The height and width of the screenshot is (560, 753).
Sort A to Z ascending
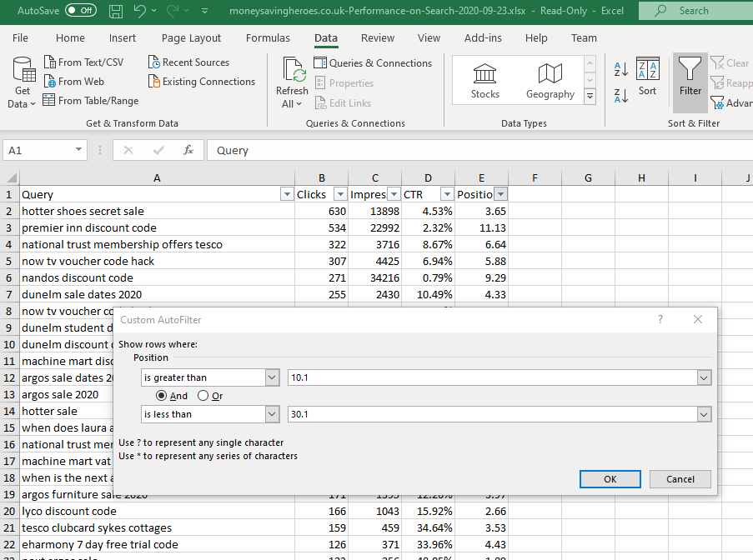click(x=621, y=69)
